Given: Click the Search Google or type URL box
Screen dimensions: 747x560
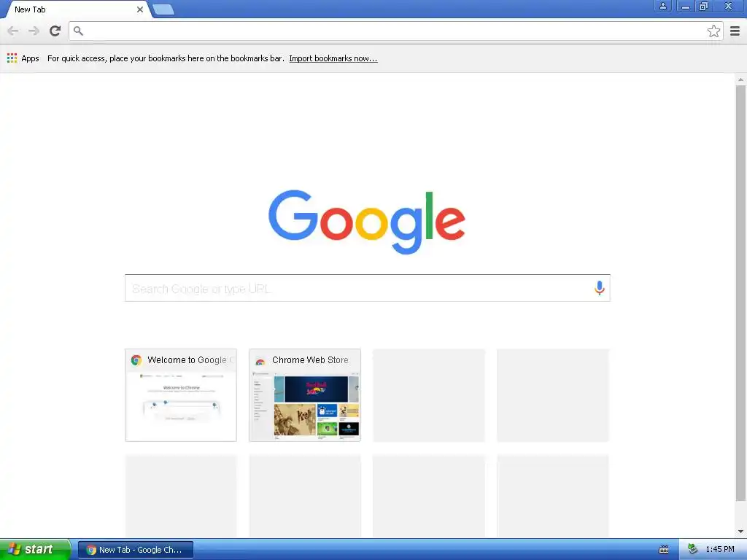Looking at the screenshot, I should pyautogui.click(x=368, y=288).
